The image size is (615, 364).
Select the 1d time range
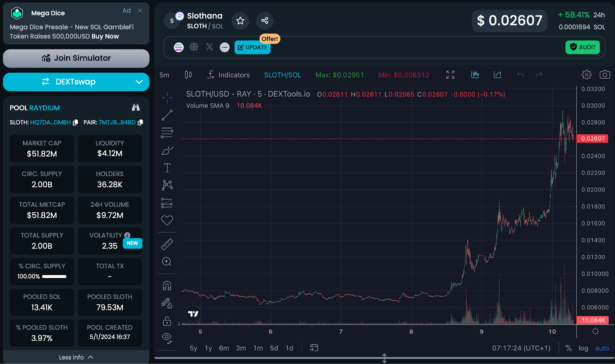pos(289,348)
